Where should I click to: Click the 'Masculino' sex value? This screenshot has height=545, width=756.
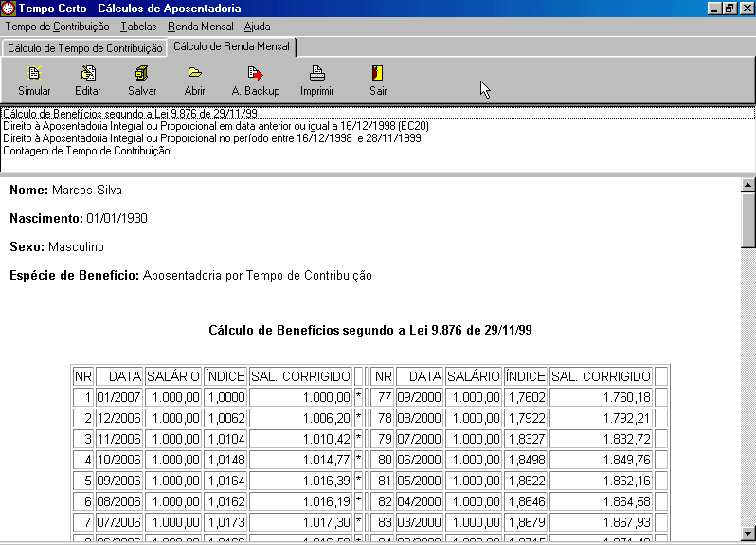tap(76, 247)
